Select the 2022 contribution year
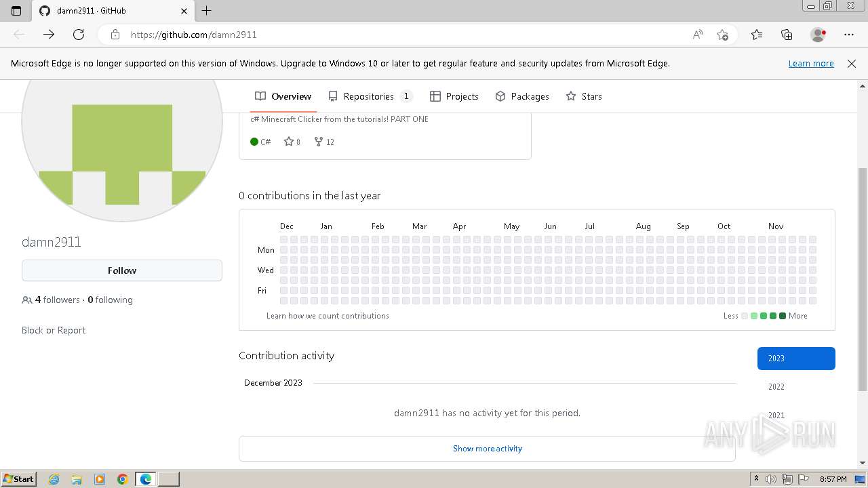The image size is (868, 488). pyautogui.click(x=796, y=387)
